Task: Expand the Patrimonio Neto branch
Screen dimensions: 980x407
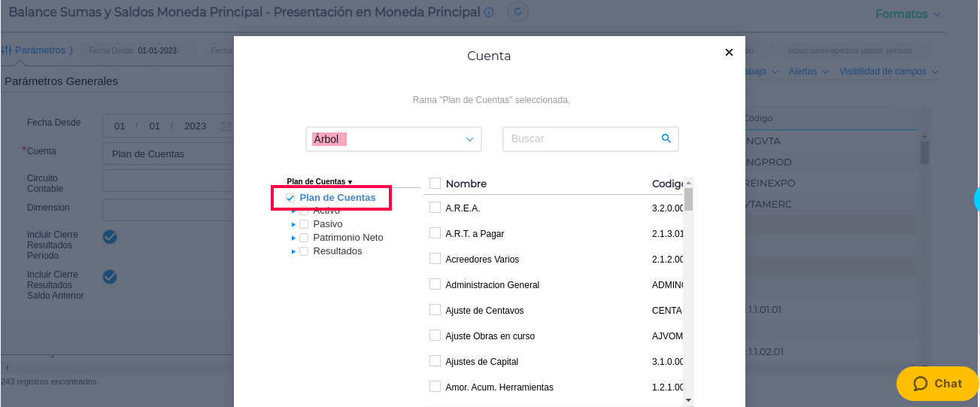Action: click(294, 238)
